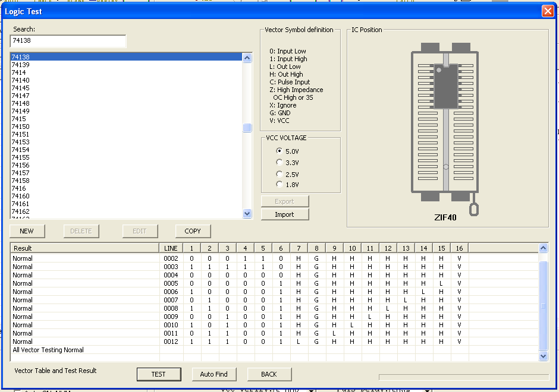Click IC list scroll up arrow
559x392 pixels.
[x=247, y=58]
